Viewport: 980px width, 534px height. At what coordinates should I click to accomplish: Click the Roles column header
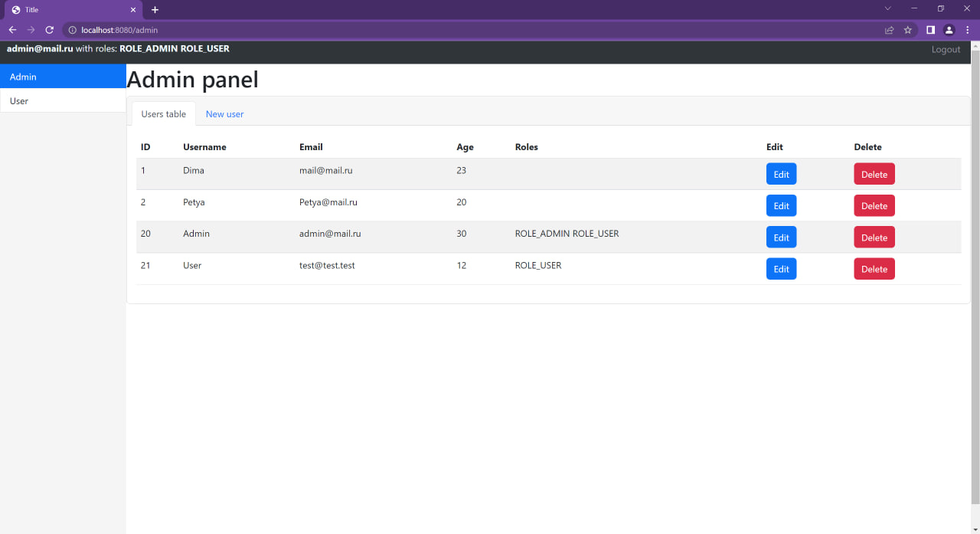[526, 146]
